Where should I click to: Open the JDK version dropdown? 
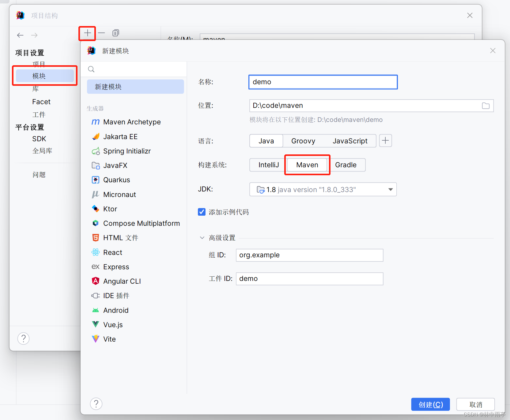[x=323, y=189]
